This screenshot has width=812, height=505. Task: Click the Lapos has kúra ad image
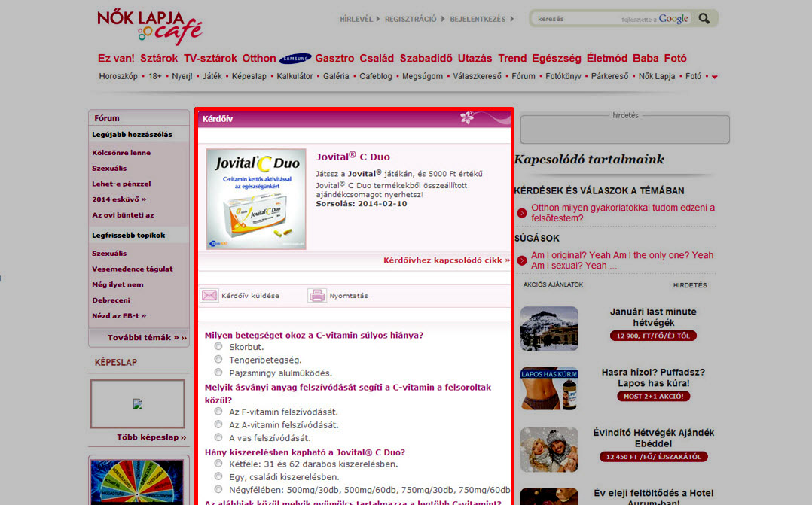(x=549, y=388)
